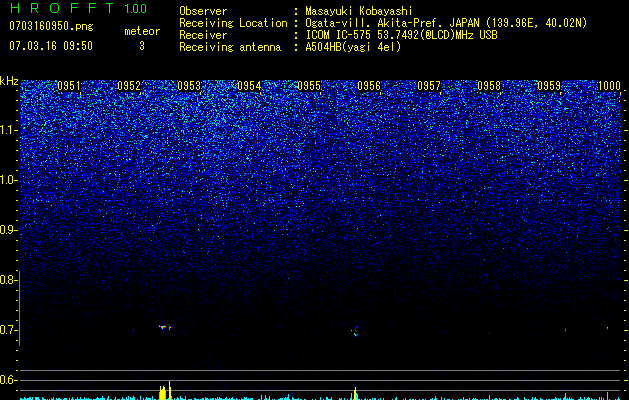Click the 1.1 kHz axis label
The image size is (629, 400).
coord(9,130)
